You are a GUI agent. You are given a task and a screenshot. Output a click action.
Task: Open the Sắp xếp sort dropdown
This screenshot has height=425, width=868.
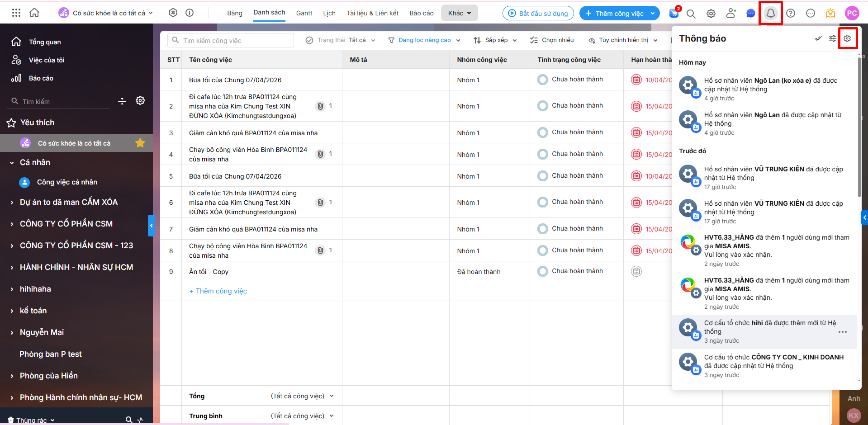coord(495,40)
